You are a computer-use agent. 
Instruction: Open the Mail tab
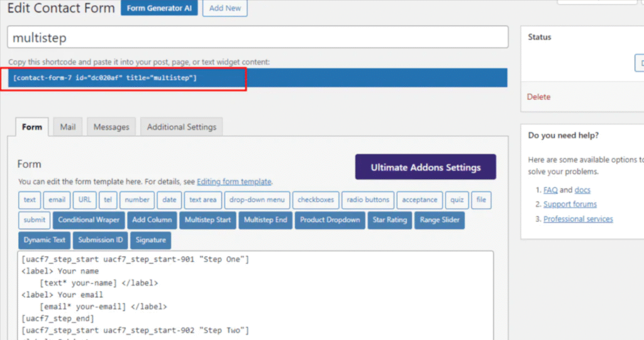coord(68,127)
